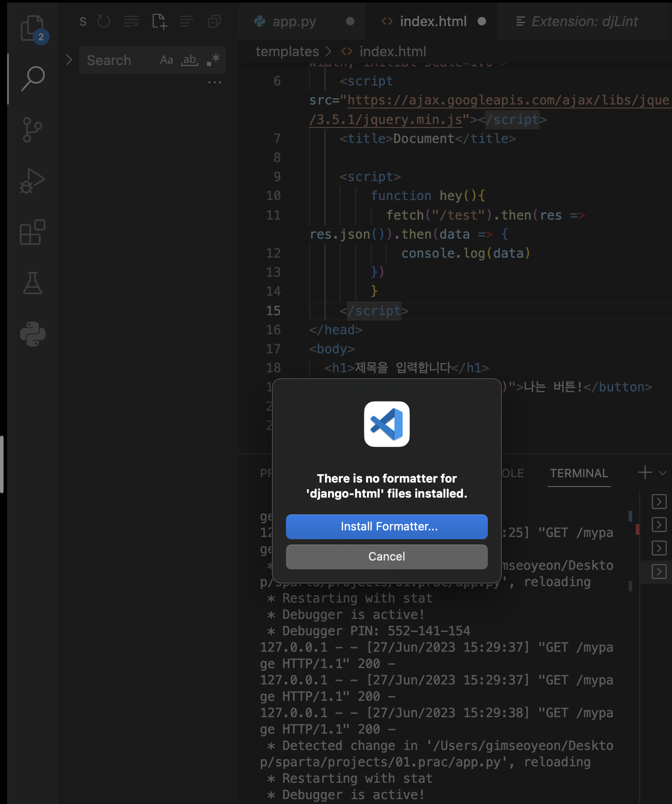672x804 pixels.
Task: Click the 15:29:38 GET log line
Action: point(436,713)
